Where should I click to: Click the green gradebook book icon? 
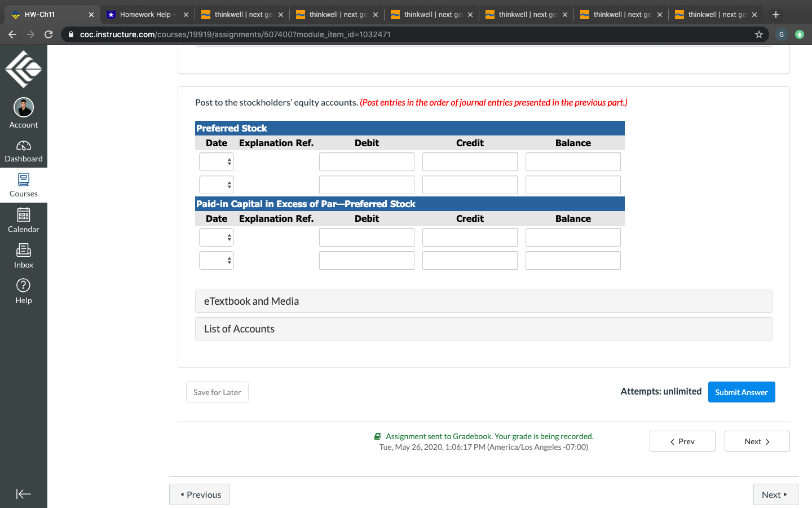pos(378,436)
